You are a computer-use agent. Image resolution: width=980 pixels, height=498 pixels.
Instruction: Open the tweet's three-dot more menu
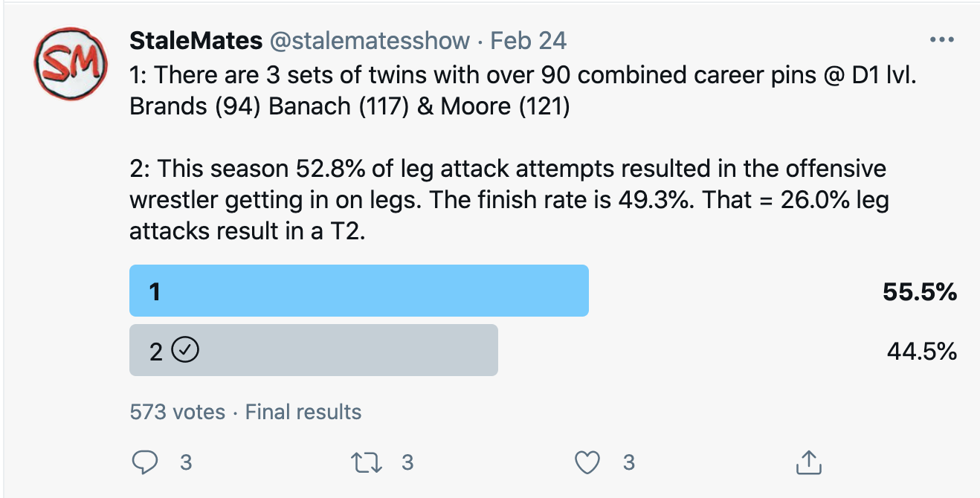pyautogui.click(x=941, y=40)
